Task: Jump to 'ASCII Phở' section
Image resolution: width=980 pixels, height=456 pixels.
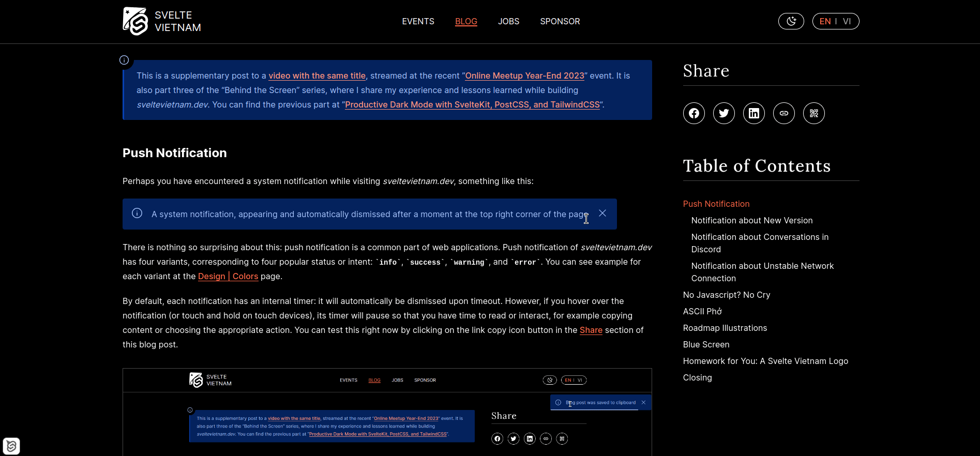Action: pos(702,311)
